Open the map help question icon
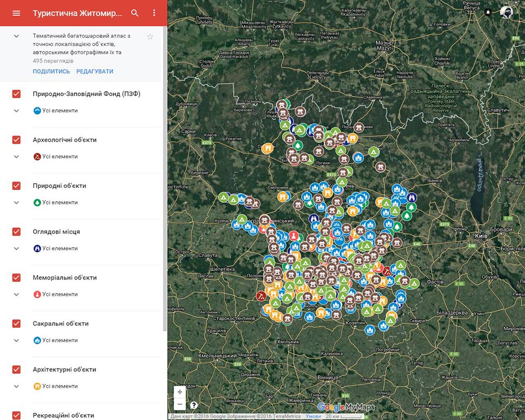525x420 pixels. pos(194,405)
